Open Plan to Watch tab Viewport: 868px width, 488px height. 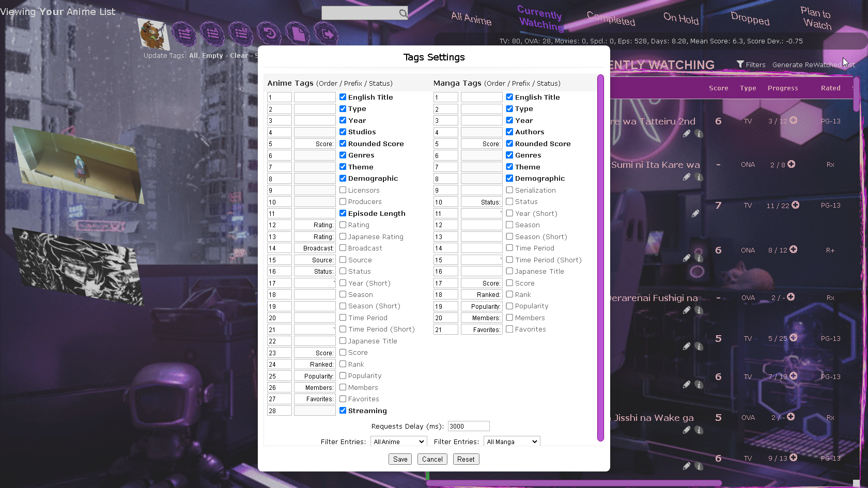click(x=817, y=18)
